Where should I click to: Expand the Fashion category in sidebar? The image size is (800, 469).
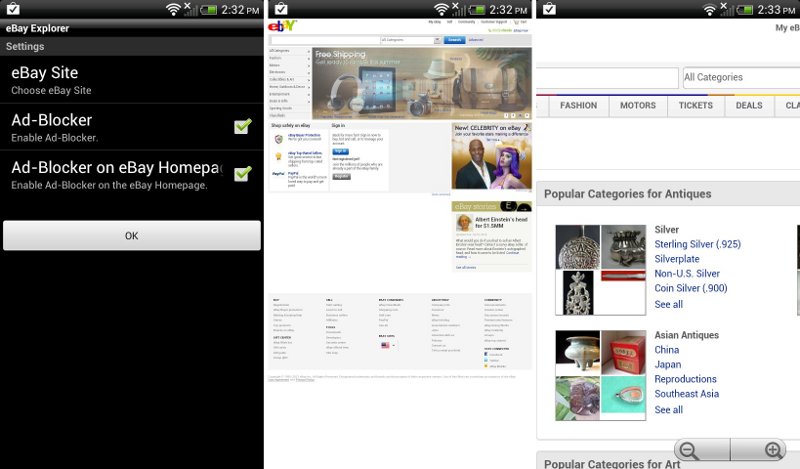[289, 58]
